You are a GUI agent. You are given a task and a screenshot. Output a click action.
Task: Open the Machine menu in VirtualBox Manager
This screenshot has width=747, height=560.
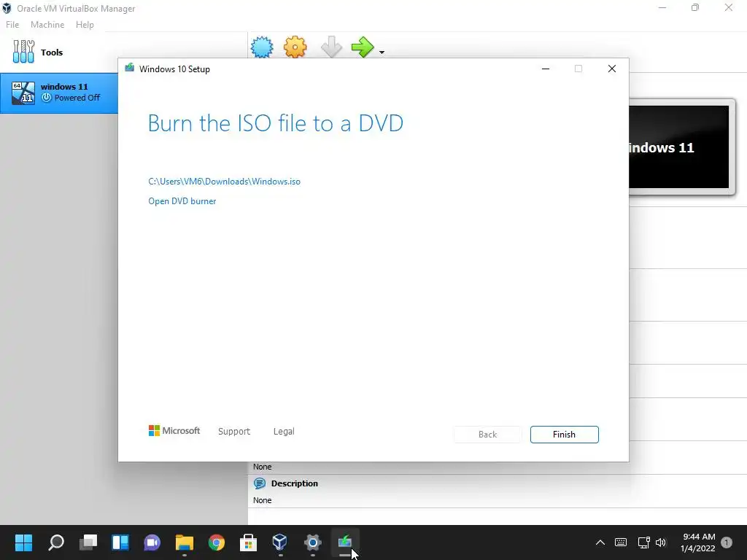click(x=47, y=25)
